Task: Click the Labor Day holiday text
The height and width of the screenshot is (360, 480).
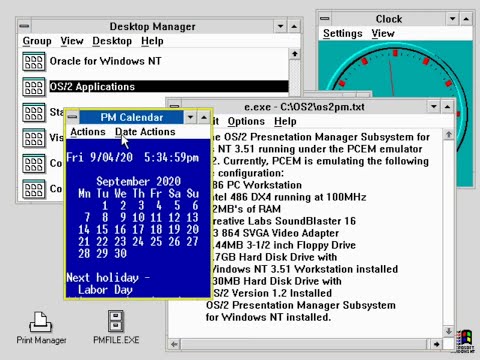Action: coord(105,289)
